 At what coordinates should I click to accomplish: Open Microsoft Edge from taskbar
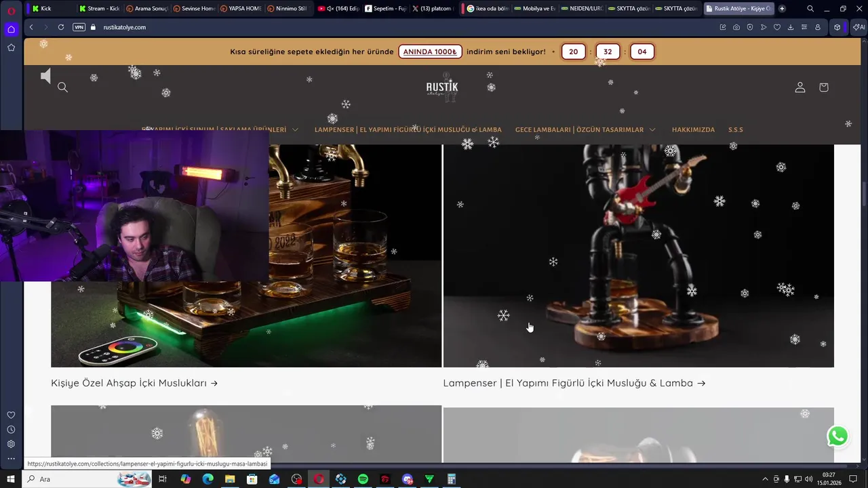(208, 479)
